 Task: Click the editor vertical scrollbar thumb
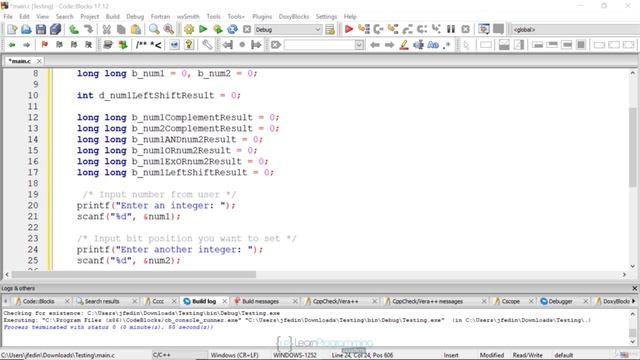(633, 146)
